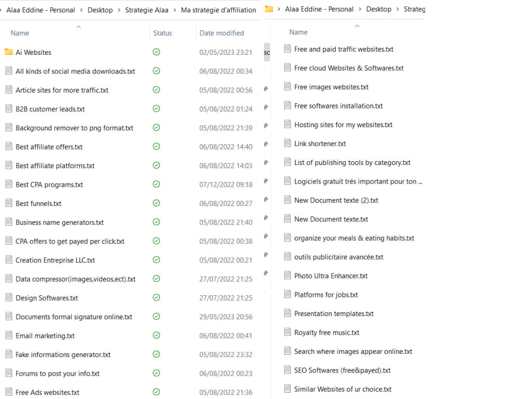The width and height of the screenshot is (532, 399).
Task: Select Logiciels gratuit trés important pour ton file
Action: 358,181
